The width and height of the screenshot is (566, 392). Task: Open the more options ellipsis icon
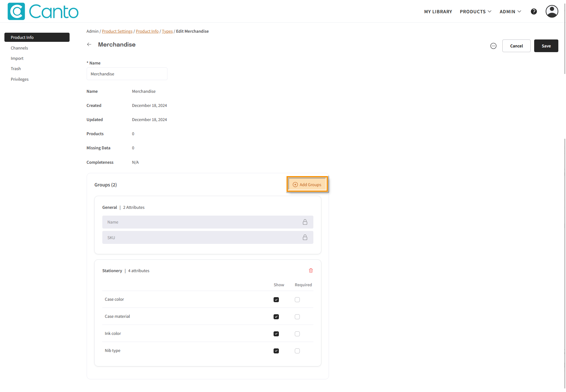point(493,46)
